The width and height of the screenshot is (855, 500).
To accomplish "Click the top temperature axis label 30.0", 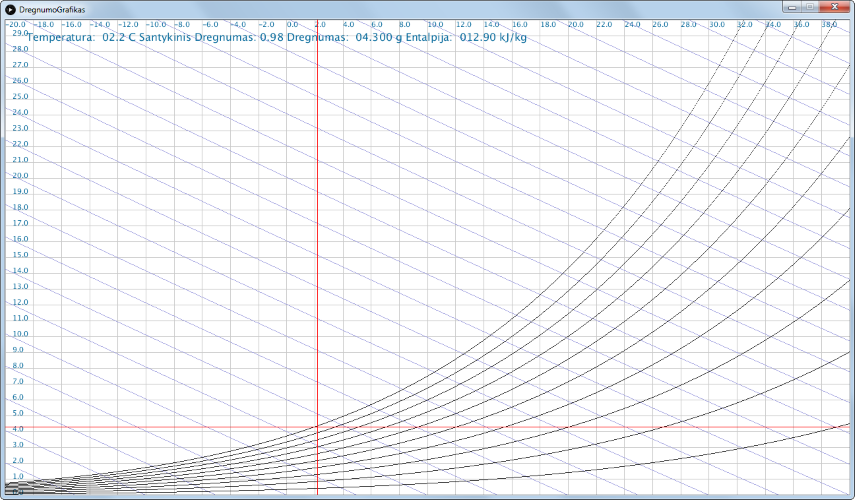I will (x=716, y=25).
